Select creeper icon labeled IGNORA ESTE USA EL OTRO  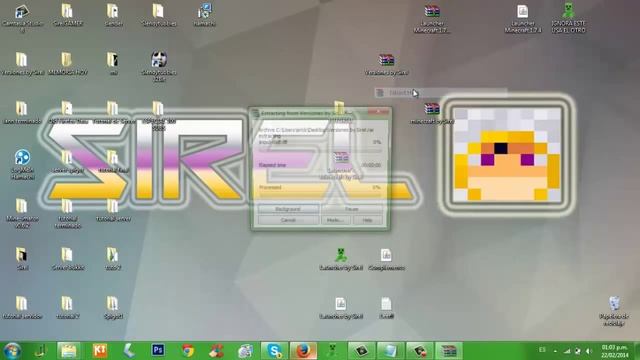coord(568,18)
